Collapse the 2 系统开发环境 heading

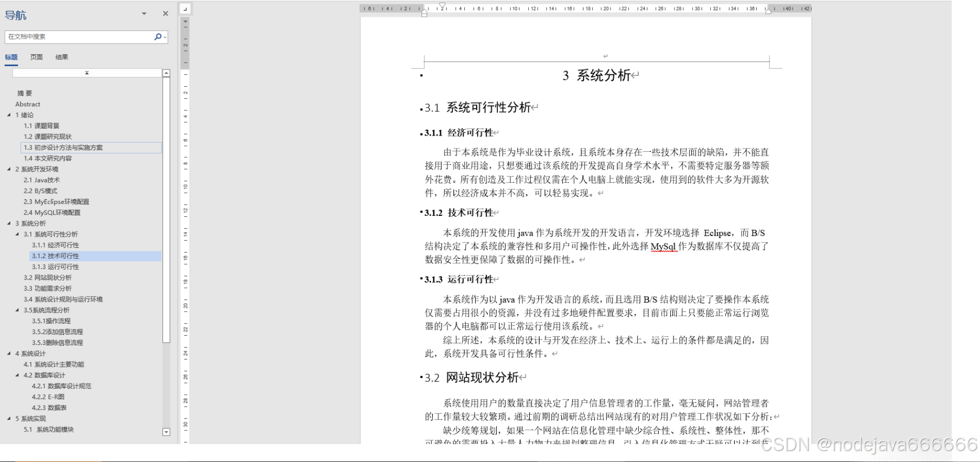[9, 169]
